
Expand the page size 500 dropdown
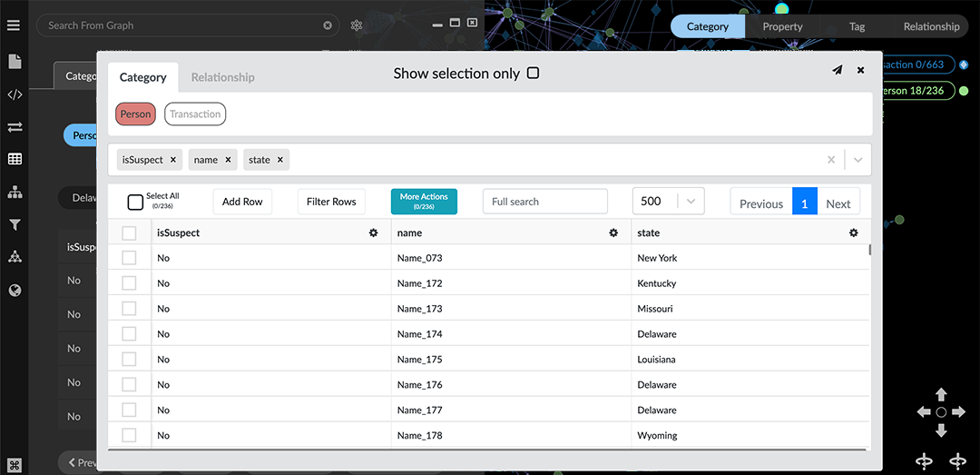point(691,202)
